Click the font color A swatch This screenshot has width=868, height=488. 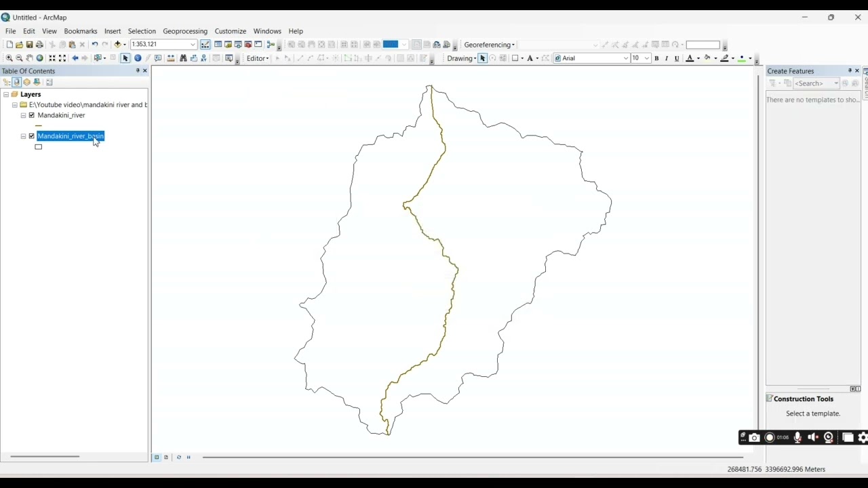690,58
